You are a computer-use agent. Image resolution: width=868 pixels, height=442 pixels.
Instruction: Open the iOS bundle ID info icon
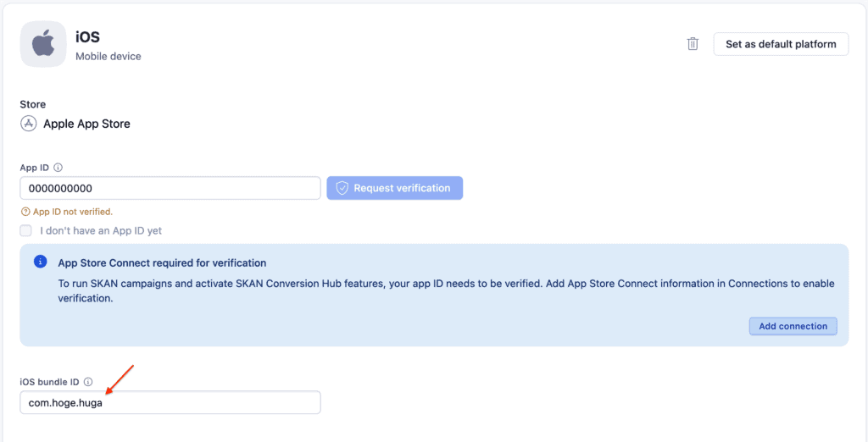pyautogui.click(x=88, y=382)
